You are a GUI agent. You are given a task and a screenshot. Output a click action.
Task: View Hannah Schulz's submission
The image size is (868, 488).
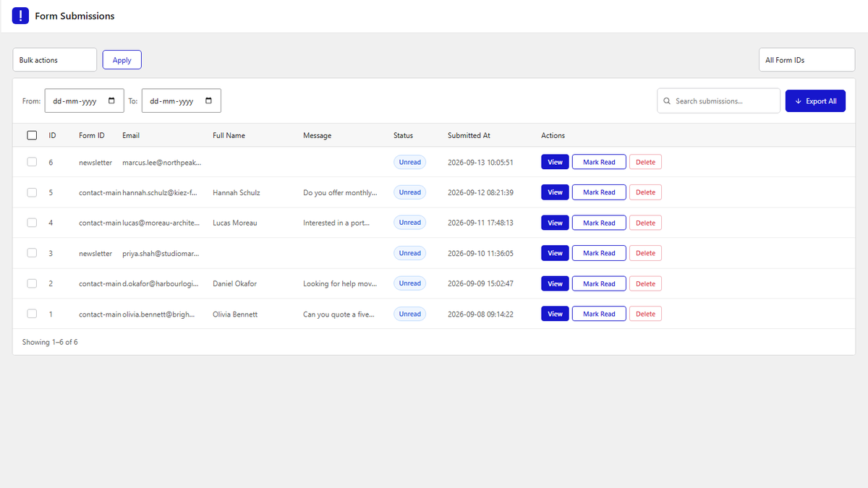555,192
